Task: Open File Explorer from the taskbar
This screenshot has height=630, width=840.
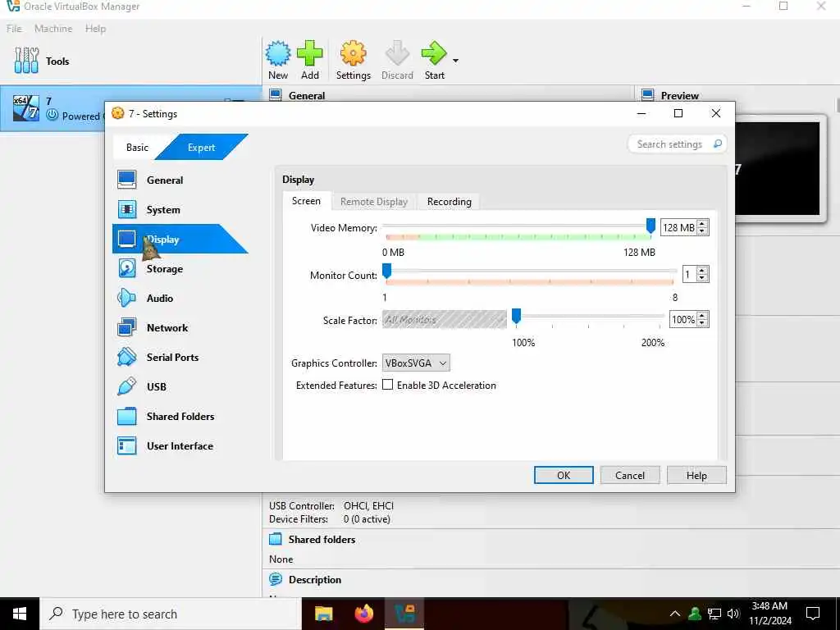Action: 323,614
